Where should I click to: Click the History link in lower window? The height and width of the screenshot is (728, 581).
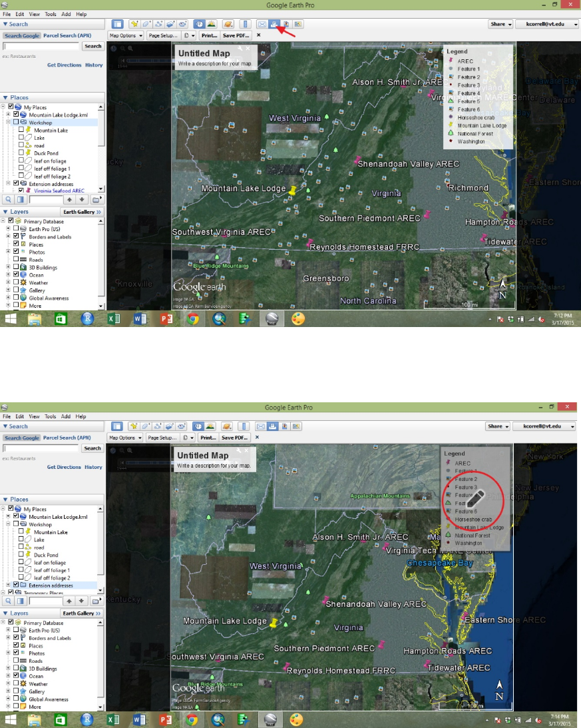coord(93,467)
